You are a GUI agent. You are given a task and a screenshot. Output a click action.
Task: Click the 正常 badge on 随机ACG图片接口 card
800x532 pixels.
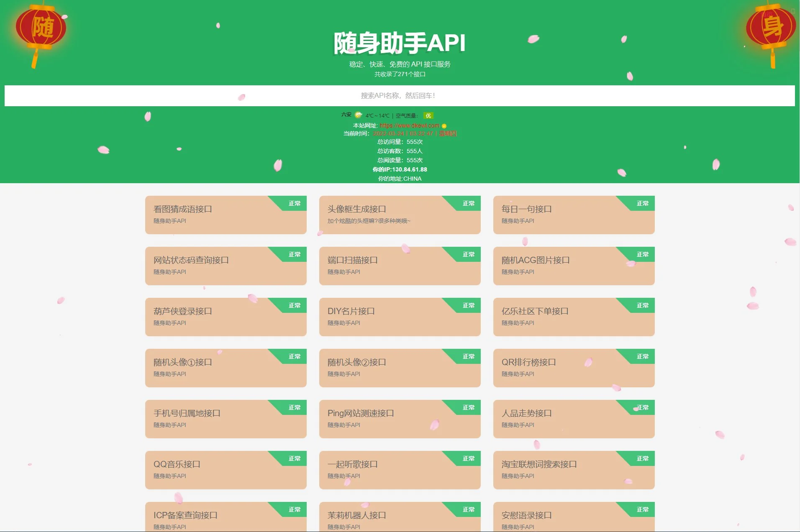pos(642,254)
